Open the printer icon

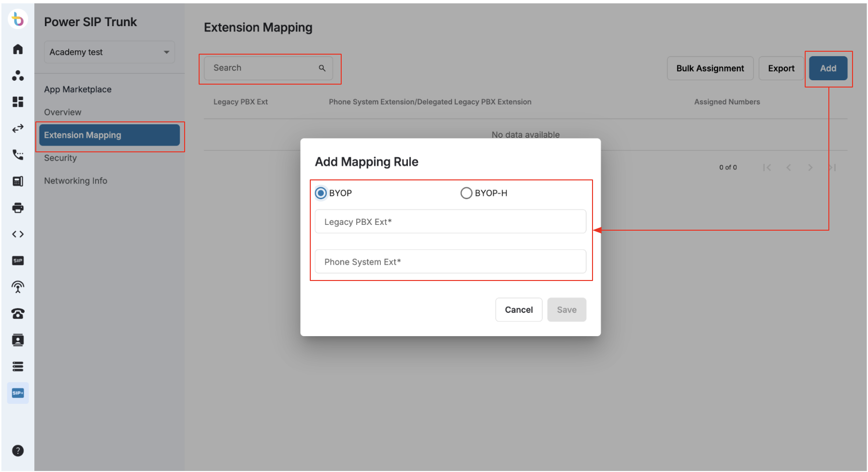tap(18, 208)
